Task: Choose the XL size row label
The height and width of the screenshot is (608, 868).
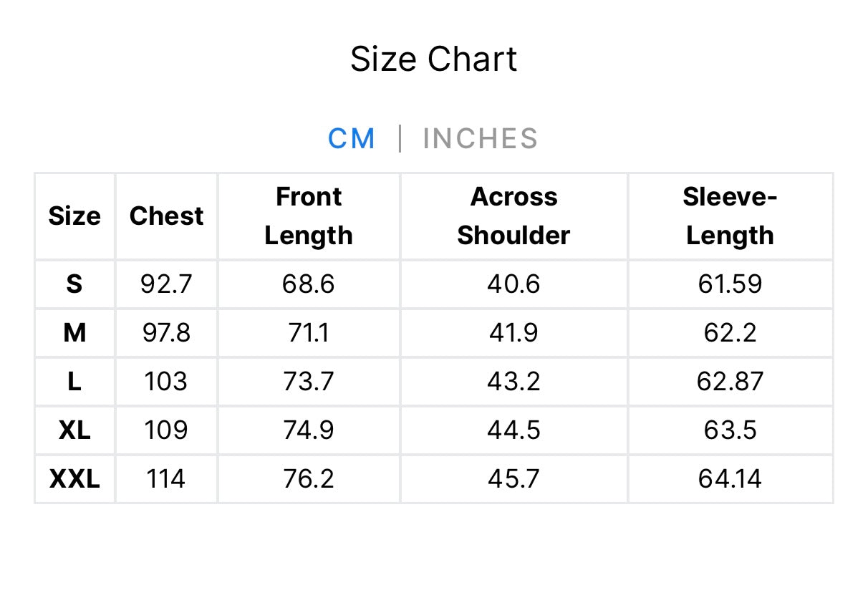Action: (x=74, y=430)
